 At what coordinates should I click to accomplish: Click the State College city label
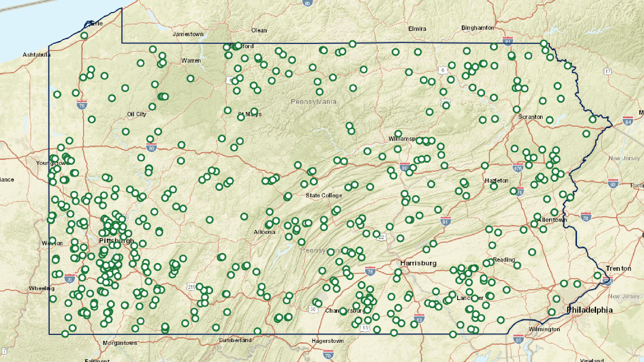click(324, 195)
